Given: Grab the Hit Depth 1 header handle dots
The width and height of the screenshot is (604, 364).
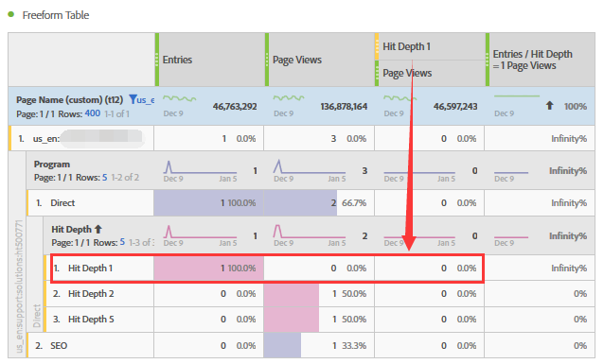Looking at the screenshot, I should coord(377,46).
